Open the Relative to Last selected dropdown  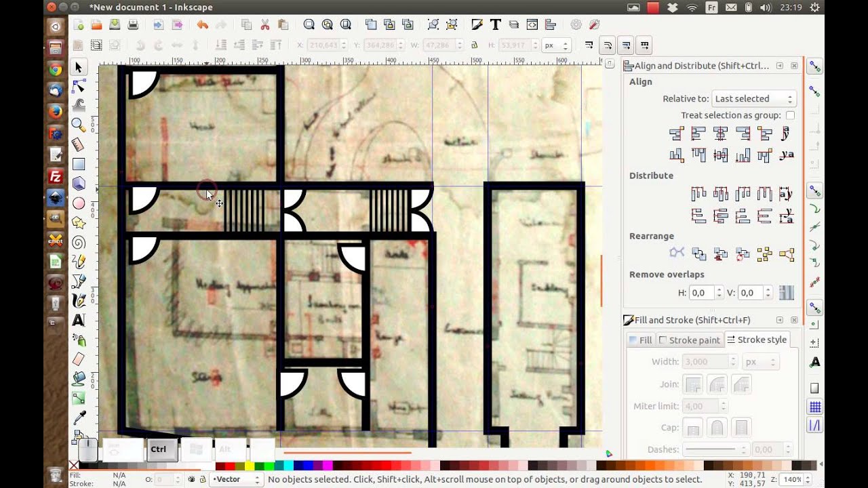tap(753, 99)
